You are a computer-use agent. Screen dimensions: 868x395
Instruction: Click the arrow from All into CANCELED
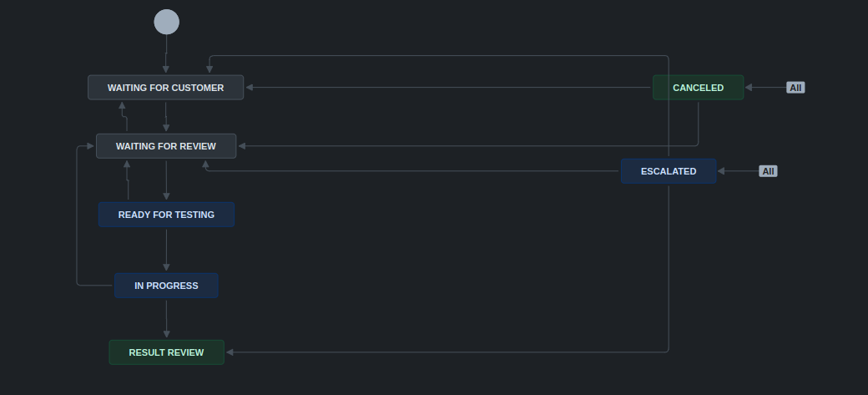point(765,88)
